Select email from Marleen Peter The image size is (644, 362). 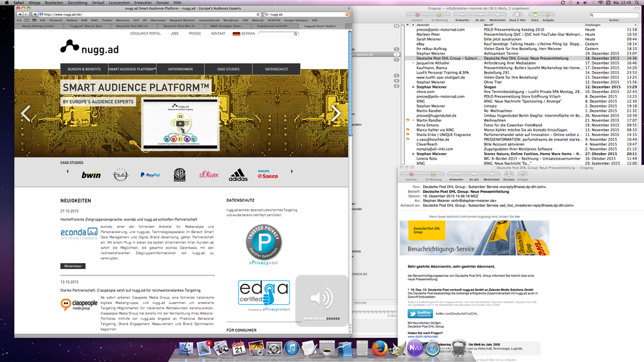tap(521, 35)
